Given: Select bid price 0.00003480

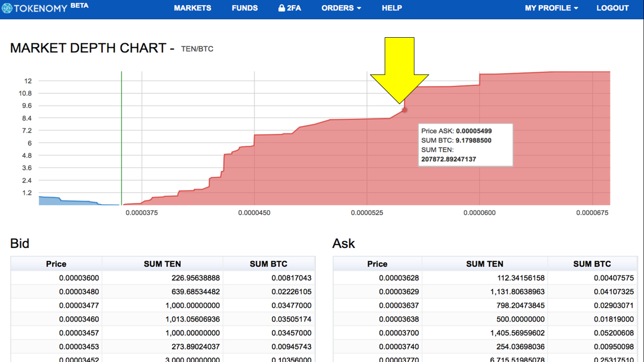Looking at the screenshot, I should point(79,292).
